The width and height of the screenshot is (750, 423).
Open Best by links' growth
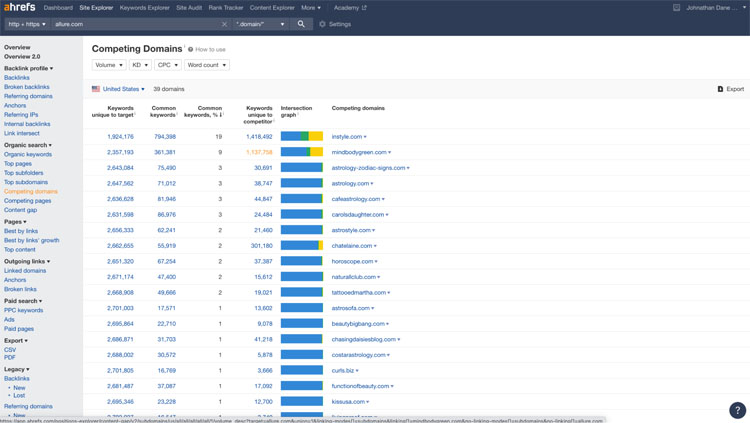pyautogui.click(x=32, y=240)
